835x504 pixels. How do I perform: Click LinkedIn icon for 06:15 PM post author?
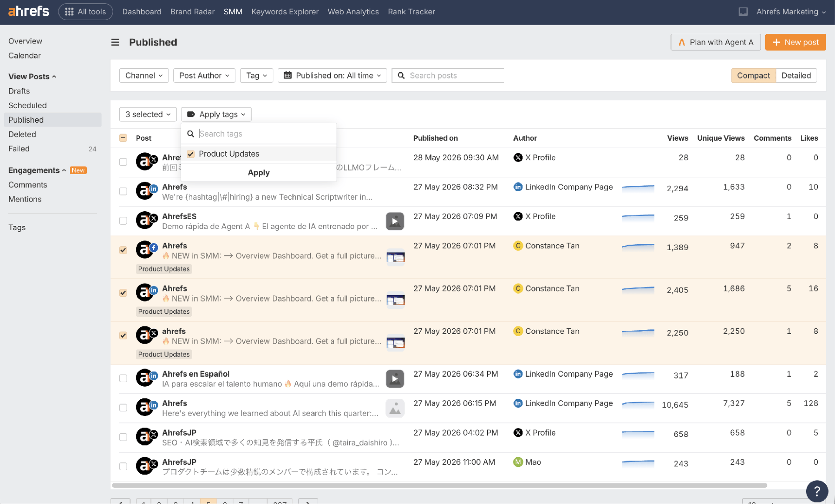[518, 403]
